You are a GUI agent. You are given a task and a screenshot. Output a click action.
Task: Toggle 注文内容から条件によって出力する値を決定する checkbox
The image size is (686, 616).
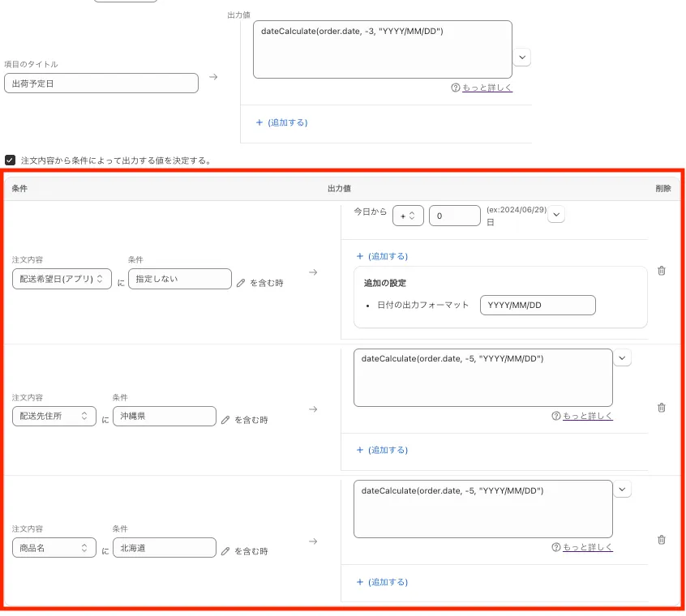click(x=10, y=160)
